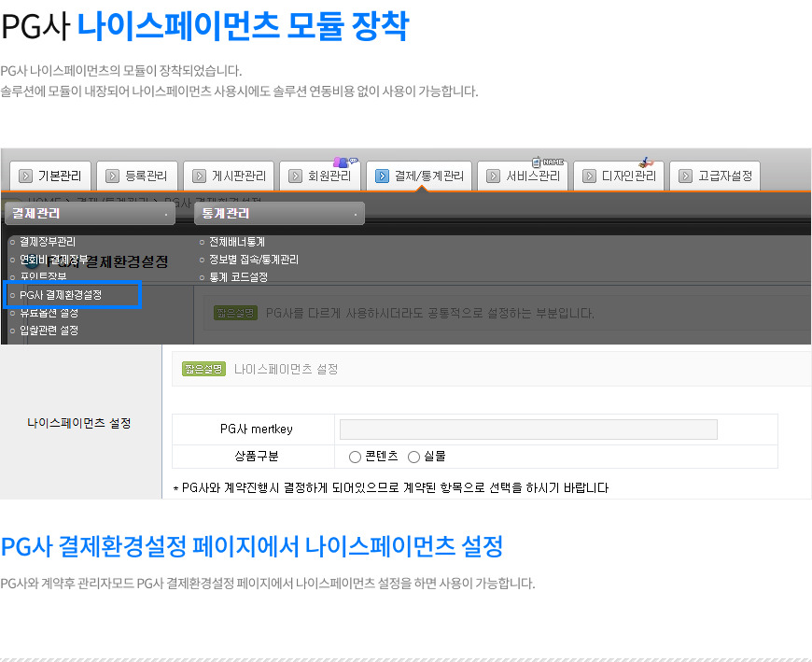This screenshot has height=662, width=812.
Task: Open 유료옵션 설정 menu item
Action: click(49, 313)
